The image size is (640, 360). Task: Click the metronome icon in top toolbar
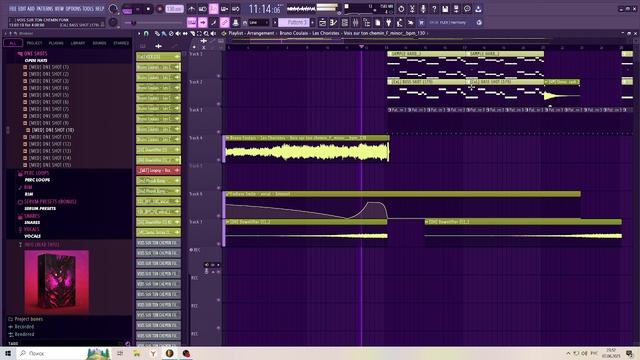[x=191, y=9]
